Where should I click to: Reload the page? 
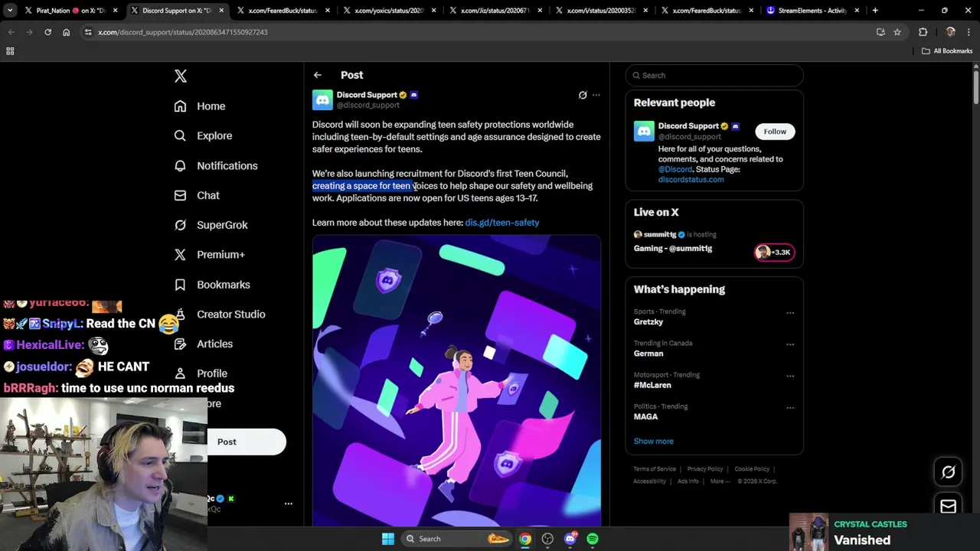coord(47,32)
